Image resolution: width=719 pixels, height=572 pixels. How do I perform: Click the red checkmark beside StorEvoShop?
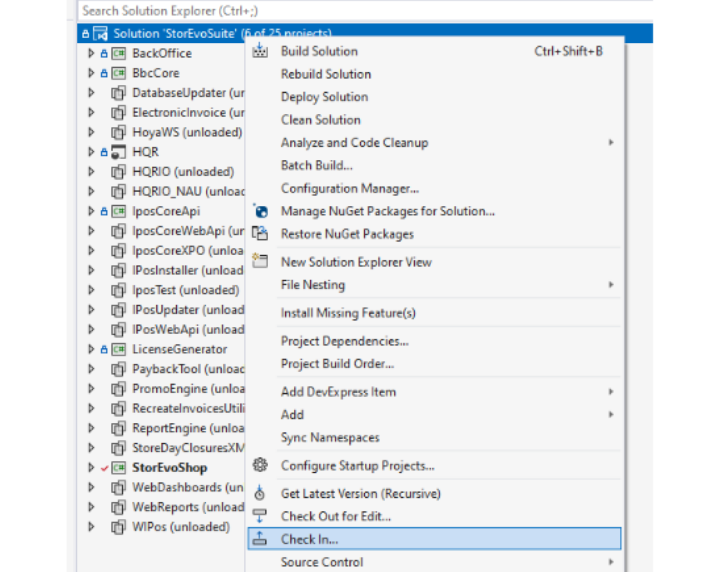pos(105,468)
